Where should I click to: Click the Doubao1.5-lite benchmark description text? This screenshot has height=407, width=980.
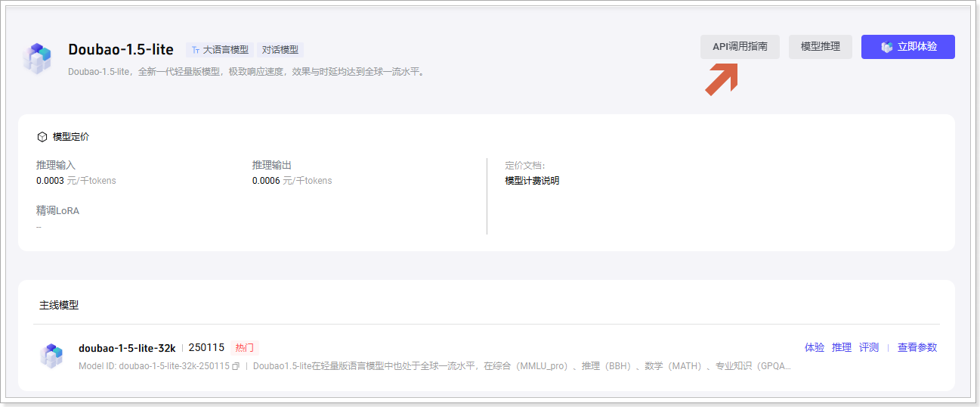[522, 366]
